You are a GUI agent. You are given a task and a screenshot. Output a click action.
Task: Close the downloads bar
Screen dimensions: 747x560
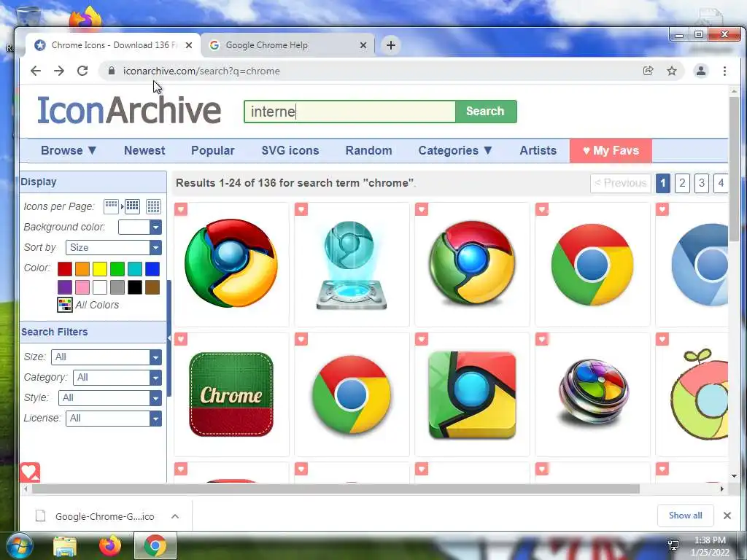click(727, 516)
